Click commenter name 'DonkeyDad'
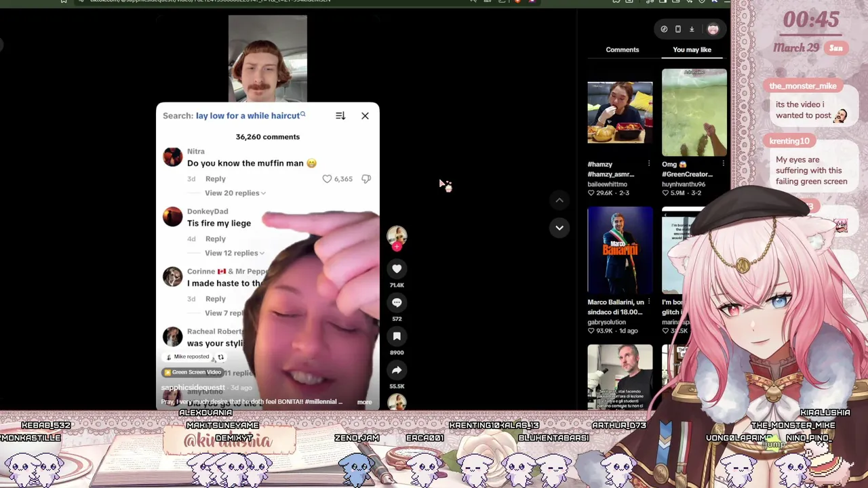The height and width of the screenshot is (488, 868). tap(208, 211)
